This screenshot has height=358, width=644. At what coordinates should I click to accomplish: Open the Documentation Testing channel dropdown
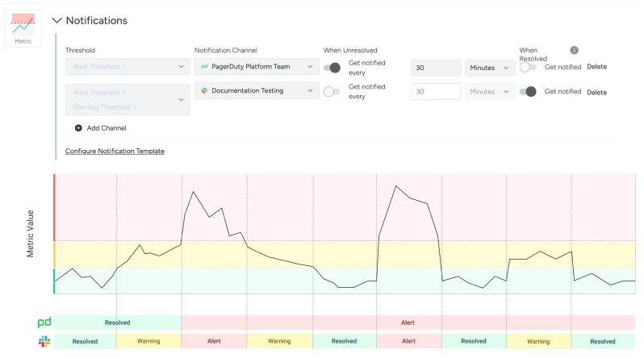(257, 91)
